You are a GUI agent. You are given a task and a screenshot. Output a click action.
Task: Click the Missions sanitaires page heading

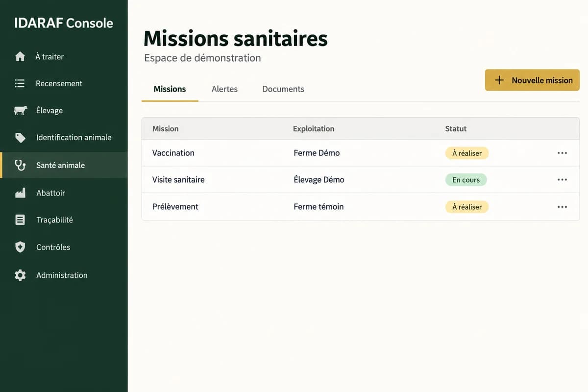point(236,38)
